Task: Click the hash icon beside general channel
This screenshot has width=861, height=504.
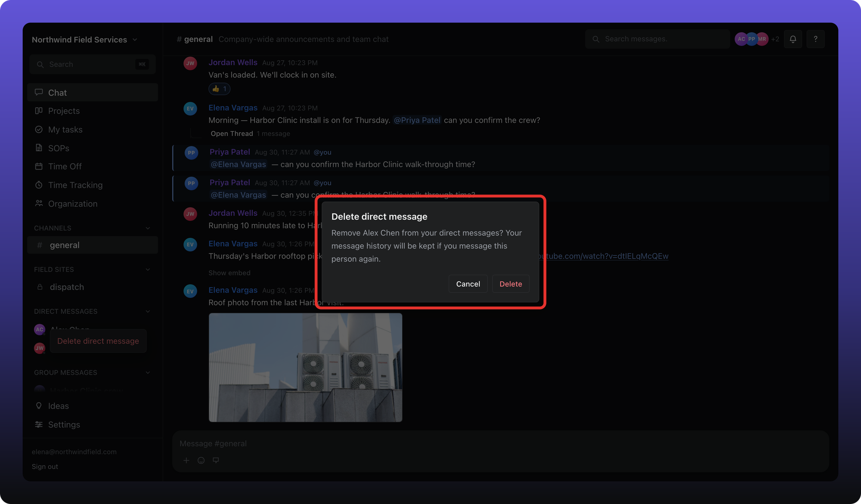Action: 40,245
